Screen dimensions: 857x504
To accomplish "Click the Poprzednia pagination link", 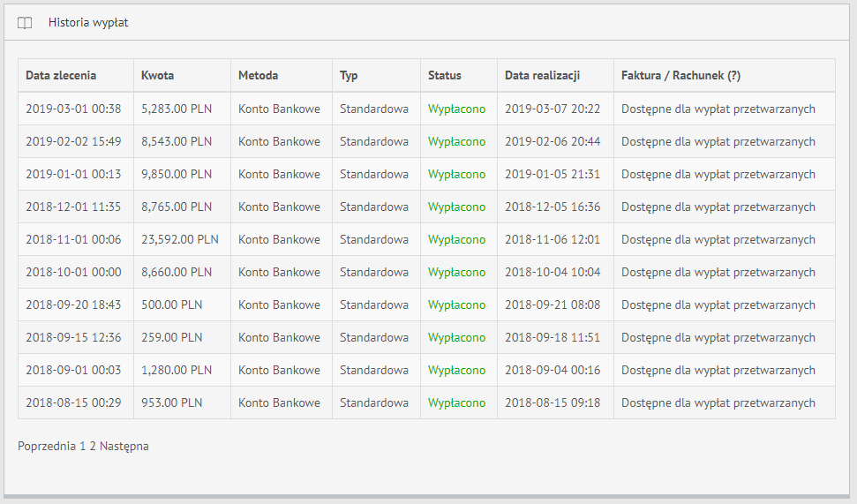I will [46, 447].
